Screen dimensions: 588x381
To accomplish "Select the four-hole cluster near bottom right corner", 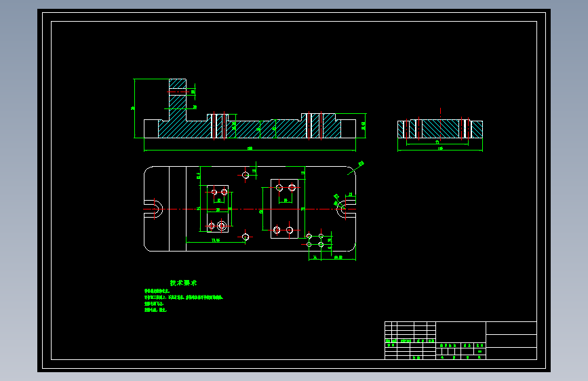I will (315, 241).
